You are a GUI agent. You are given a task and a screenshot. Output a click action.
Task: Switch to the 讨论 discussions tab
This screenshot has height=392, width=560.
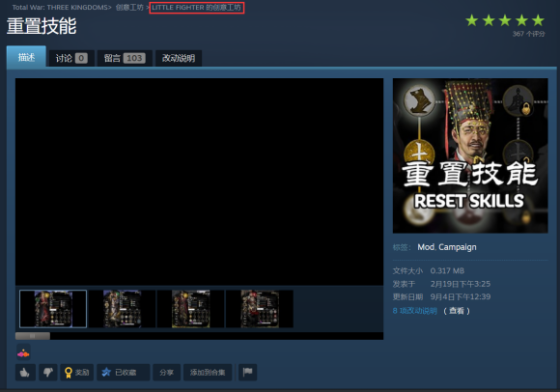click(71, 58)
